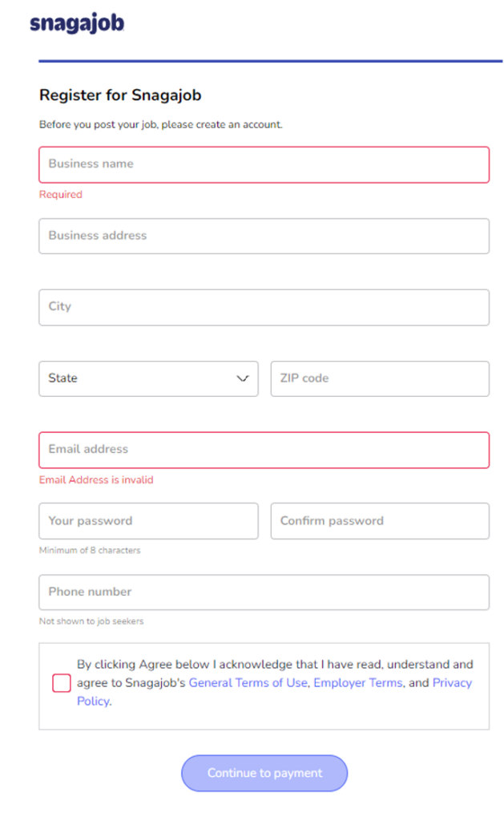Check the terms agreement checkbox

(61, 683)
